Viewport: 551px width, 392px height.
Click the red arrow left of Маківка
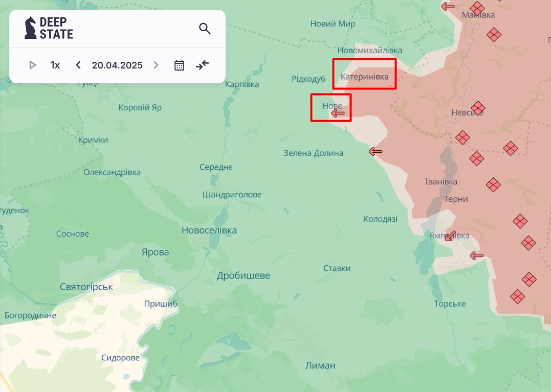(x=448, y=7)
